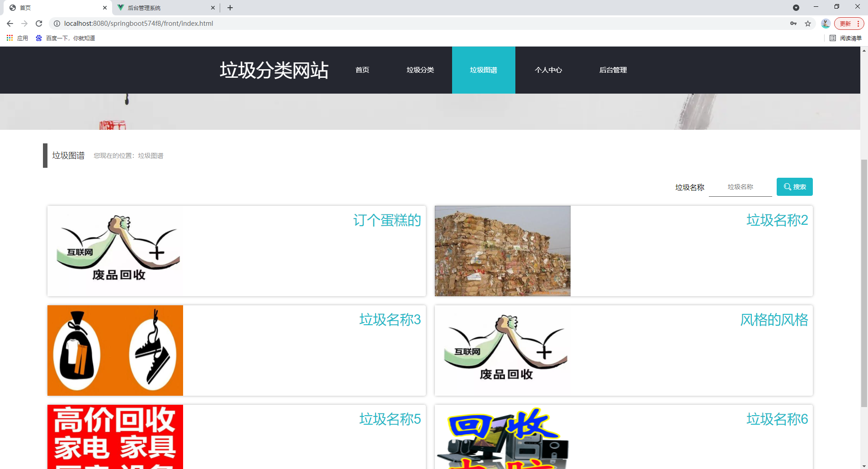The width and height of the screenshot is (868, 469).
Task: Focus the 垃圾名称 search input field
Action: point(740,187)
